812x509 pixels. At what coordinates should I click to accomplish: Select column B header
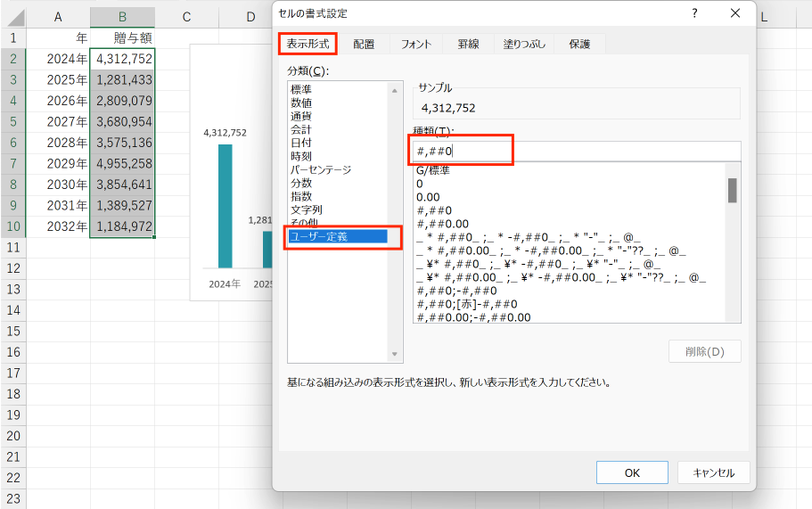click(x=122, y=18)
